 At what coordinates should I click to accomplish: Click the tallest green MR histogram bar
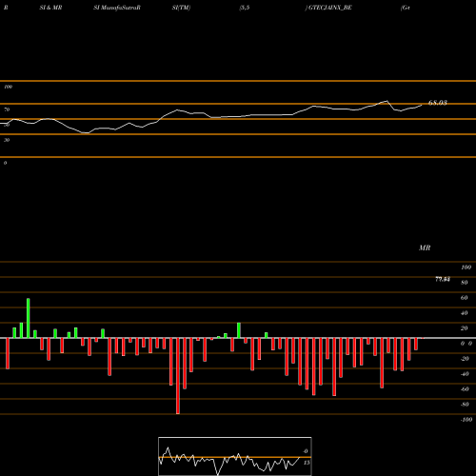(x=29, y=318)
